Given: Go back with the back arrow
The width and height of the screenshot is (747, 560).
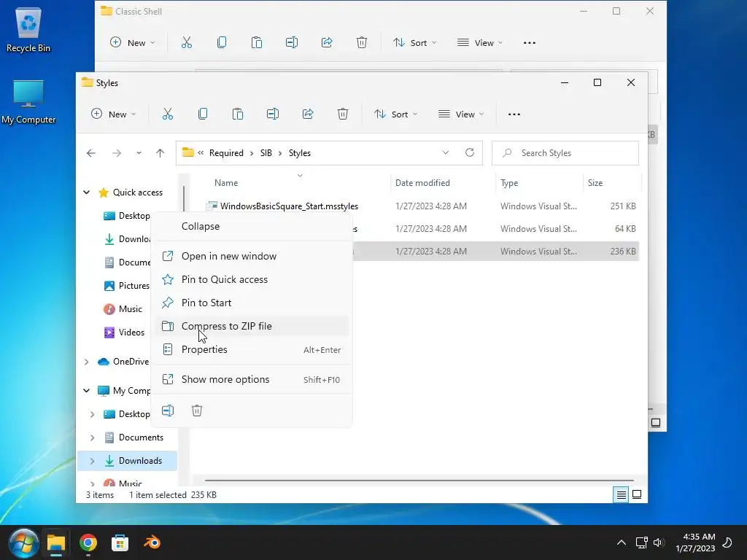Looking at the screenshot, I should point(91,153).
